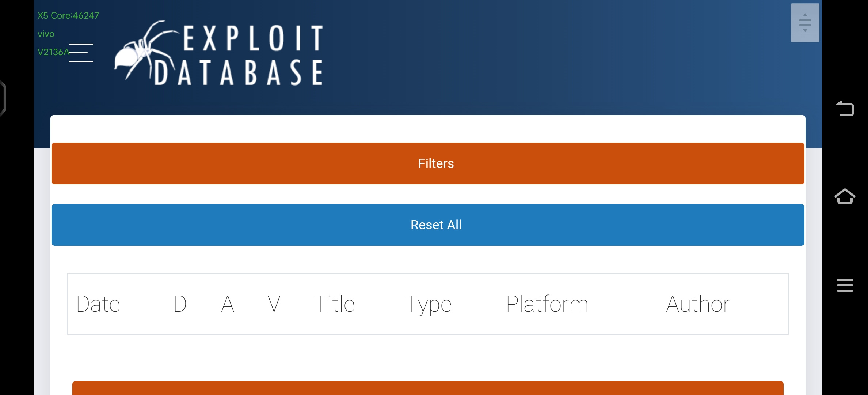The height and width of the screenshot is (395, 868).
Task: Open the hamburger navigation menu
Action: click(81, 53)
